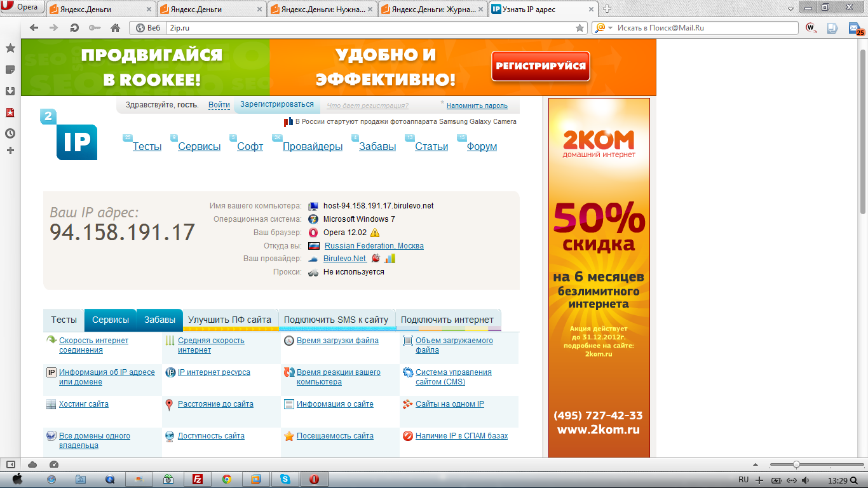Screen dimensions: 868x488
Task: Click provider rating bar chart icon
Action: [x=390, y=258]
